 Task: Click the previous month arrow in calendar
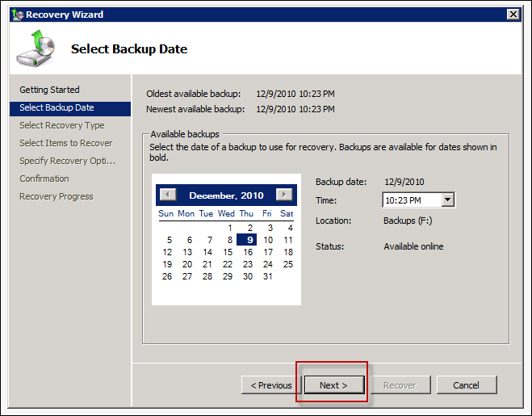pos(168,195)
